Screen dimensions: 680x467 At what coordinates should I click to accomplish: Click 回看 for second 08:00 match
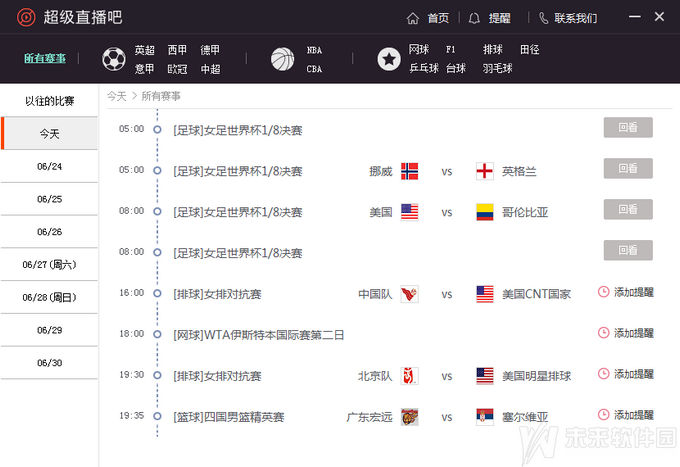pos(628,250)
